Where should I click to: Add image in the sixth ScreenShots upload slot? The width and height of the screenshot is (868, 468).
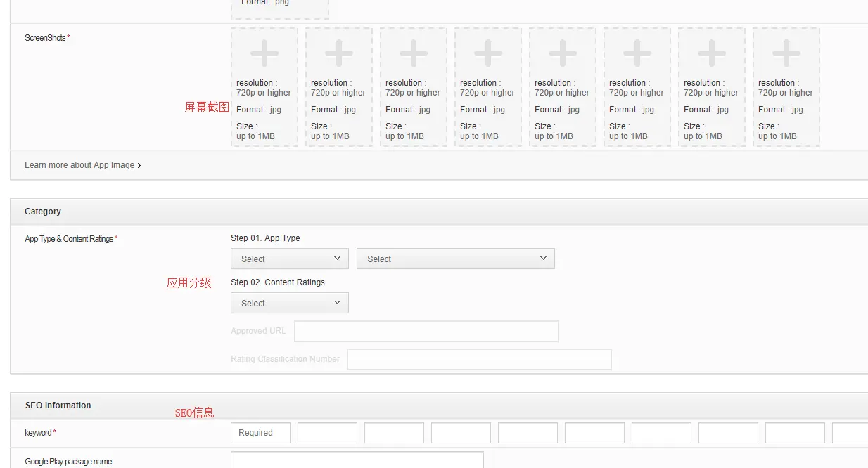(x=637, y=87)
